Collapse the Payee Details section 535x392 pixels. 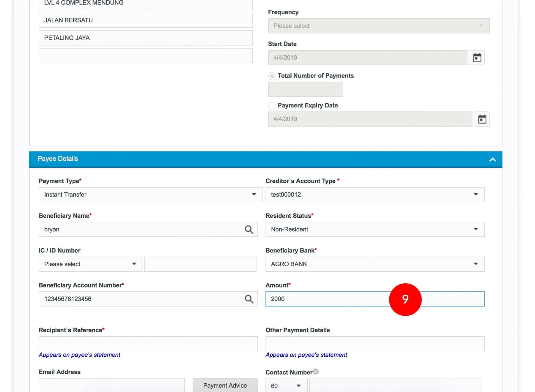(x=492, y=159)
